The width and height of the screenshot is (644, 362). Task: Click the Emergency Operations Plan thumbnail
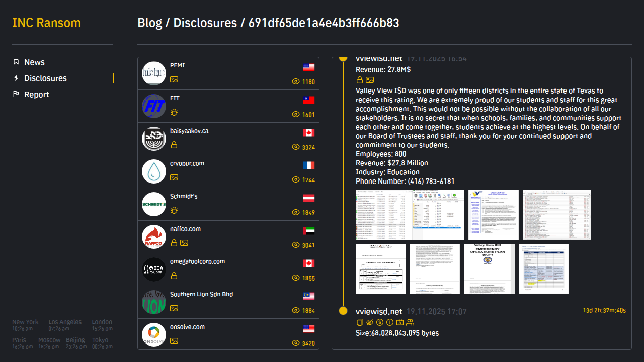click(489, 269)
